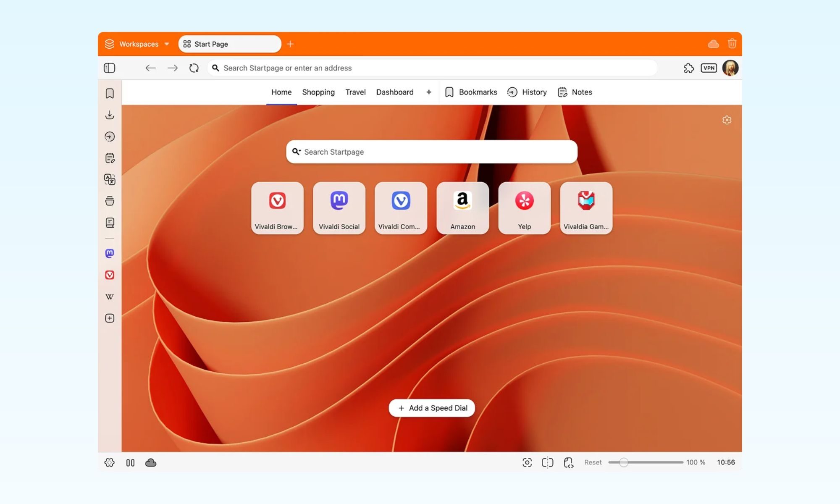Add a new speed dial group
Screen dimensions: 840x504
[x=429, y=92]
